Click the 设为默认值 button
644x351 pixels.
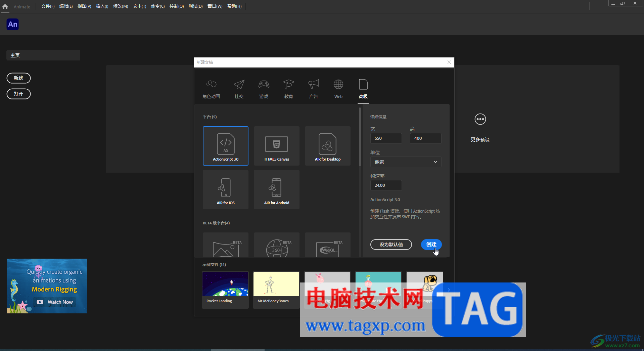(391, 245)
